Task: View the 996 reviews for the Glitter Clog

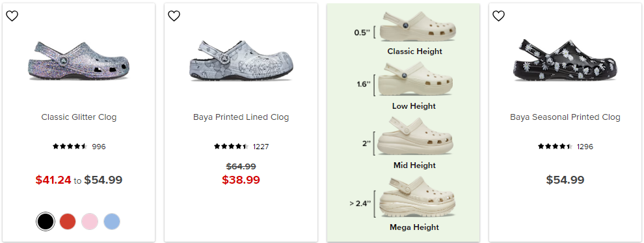Action: [x=79, y=147]
